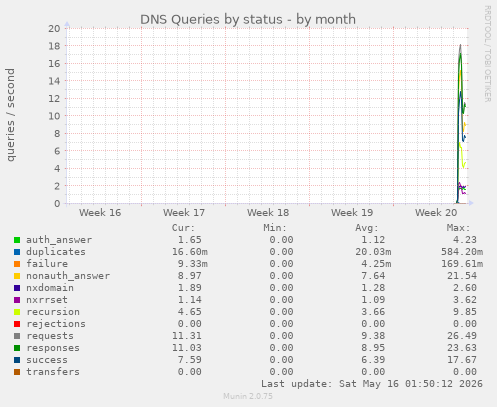
Task: Click responses current value 11.03
Action: coord(187,348)
